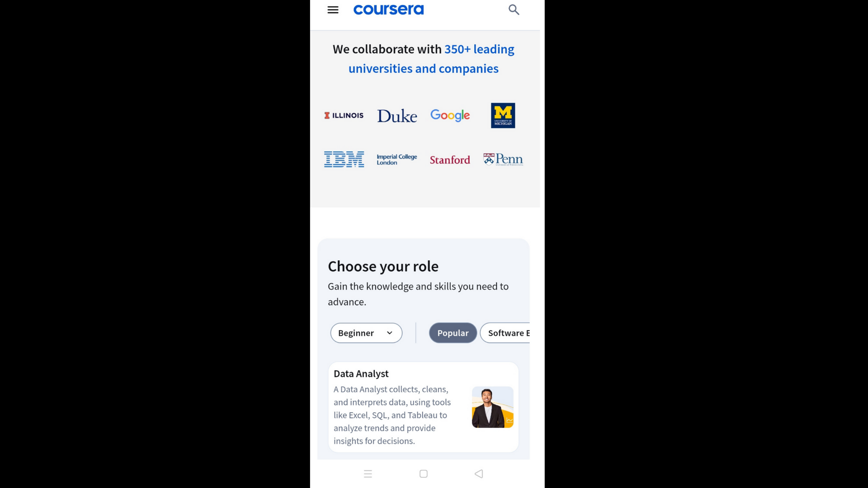The height and width of the screenshot is (488, 868).
Task: Tap the Google partner logo
Action: [x=450, y=116]
